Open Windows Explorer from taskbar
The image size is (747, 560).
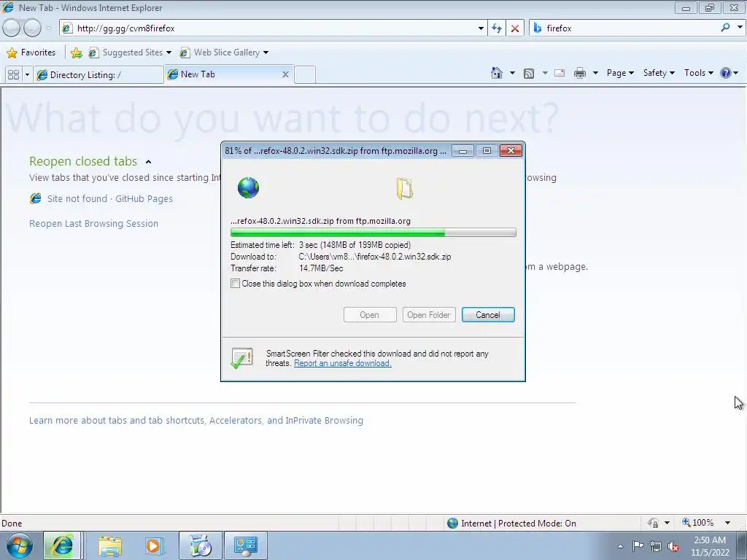[x=110, y=545]
